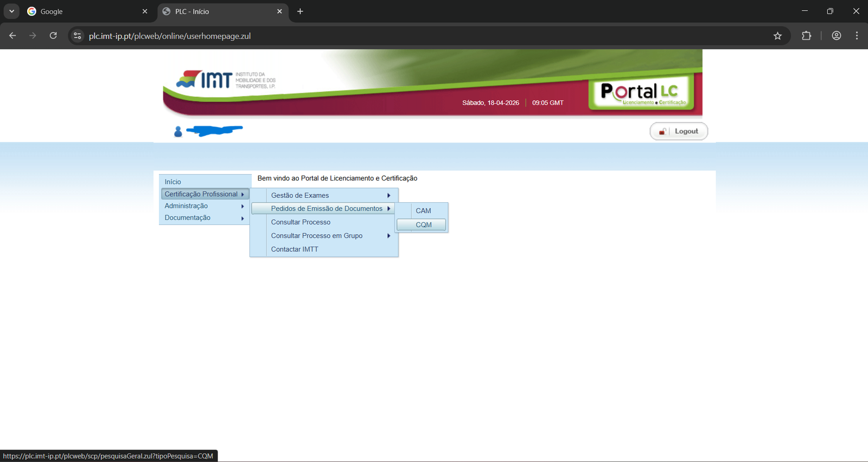This screenshot has width=868, height=462.
Task: Minimize the browser window
Action: pyautogui.click(x=805, y=11)
